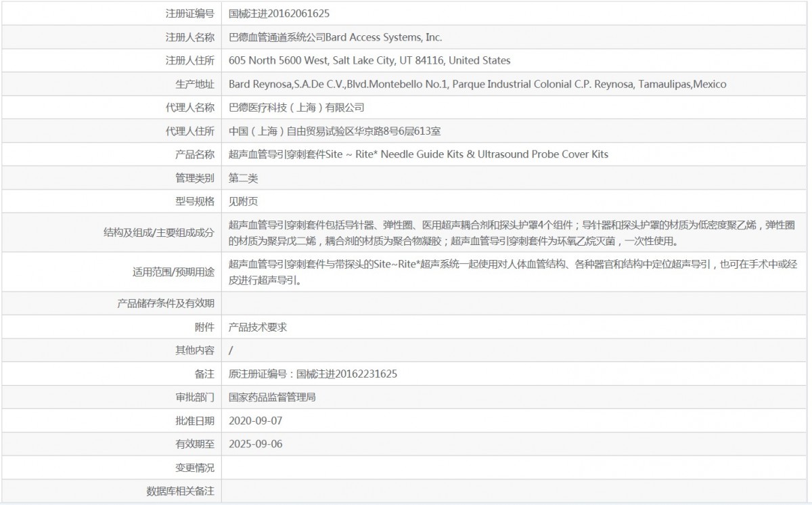Select the 见附页 value

[x=243, y=201]
